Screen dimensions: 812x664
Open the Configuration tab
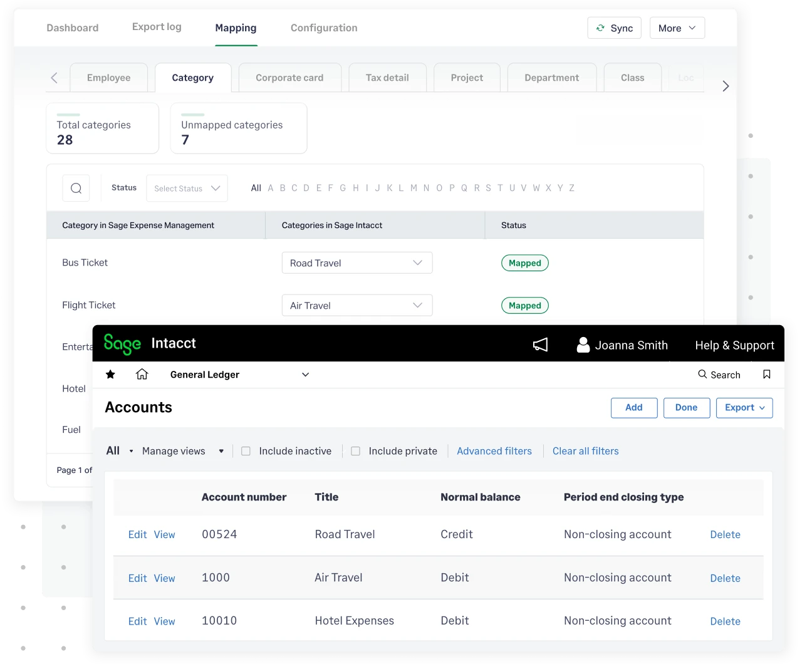[323, 28]
